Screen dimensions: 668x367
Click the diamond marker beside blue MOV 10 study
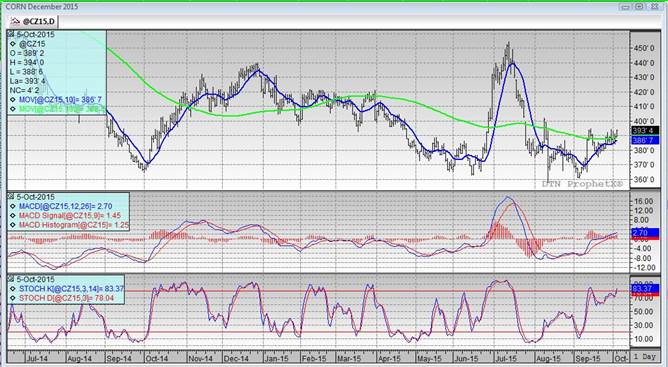point(13,100)
